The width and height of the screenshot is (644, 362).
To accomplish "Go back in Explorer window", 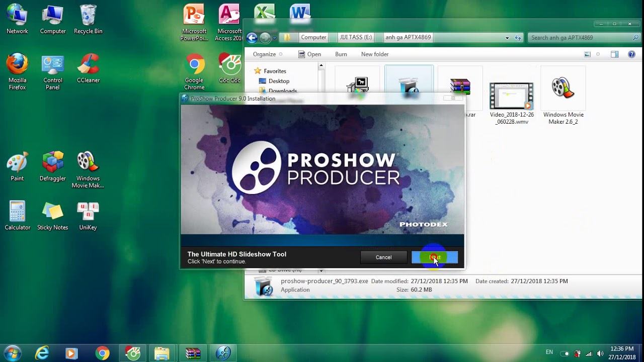I will 252,38.
